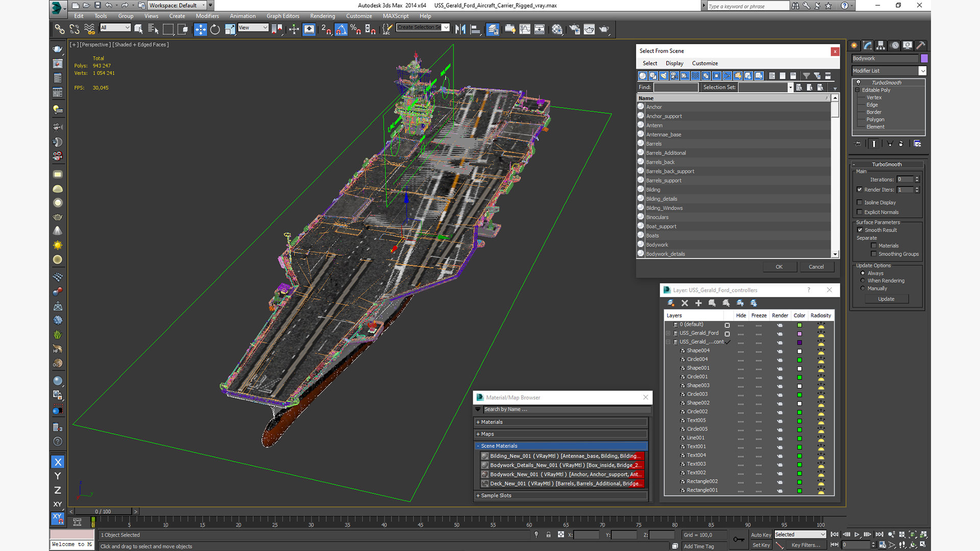Click the Bodywork object color swatch
The width and height of the screenshot is (980, 551).
pos(924,59)
